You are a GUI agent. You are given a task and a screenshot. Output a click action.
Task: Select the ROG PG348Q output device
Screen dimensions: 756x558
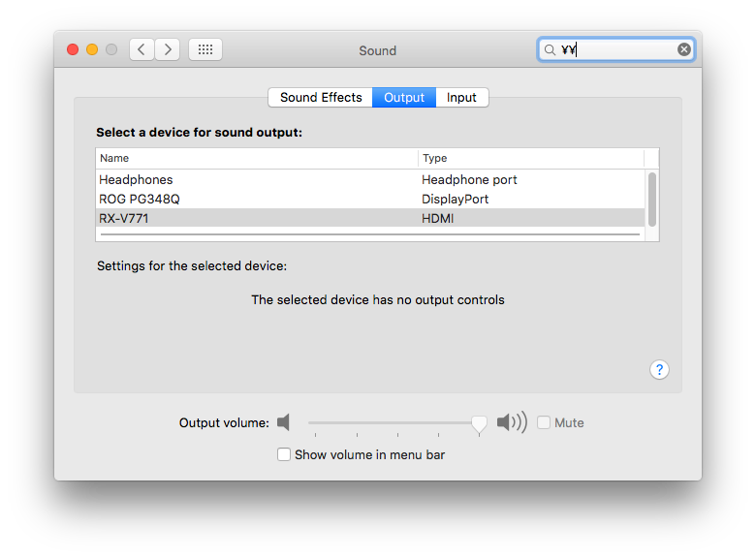pos(370,199)
